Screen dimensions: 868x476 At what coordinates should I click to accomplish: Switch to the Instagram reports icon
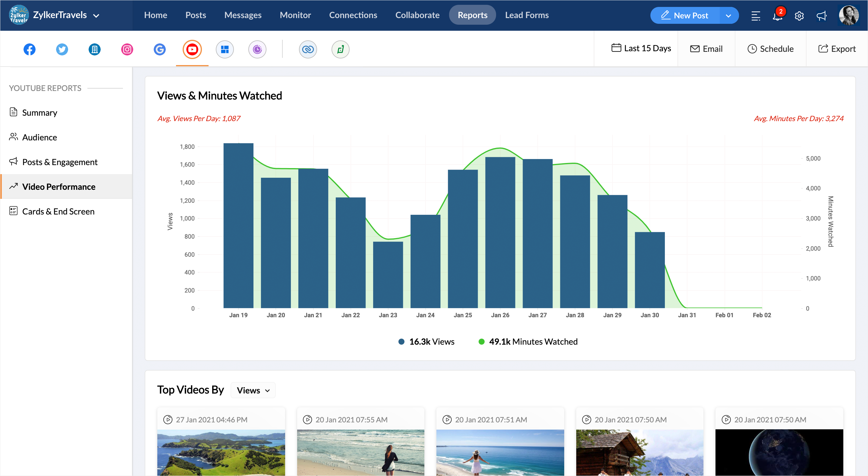127,49
